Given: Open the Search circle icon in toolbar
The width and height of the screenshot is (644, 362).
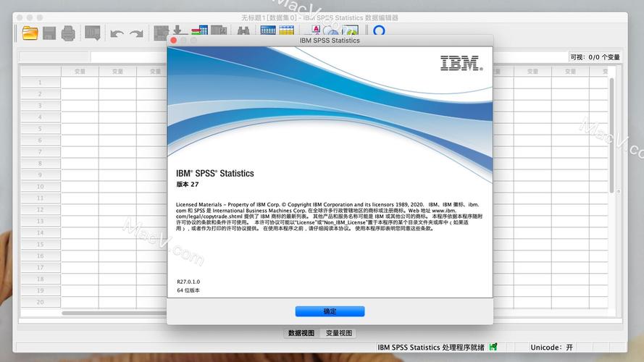Looking at the screenshot, I should click(x=379, y=30).
